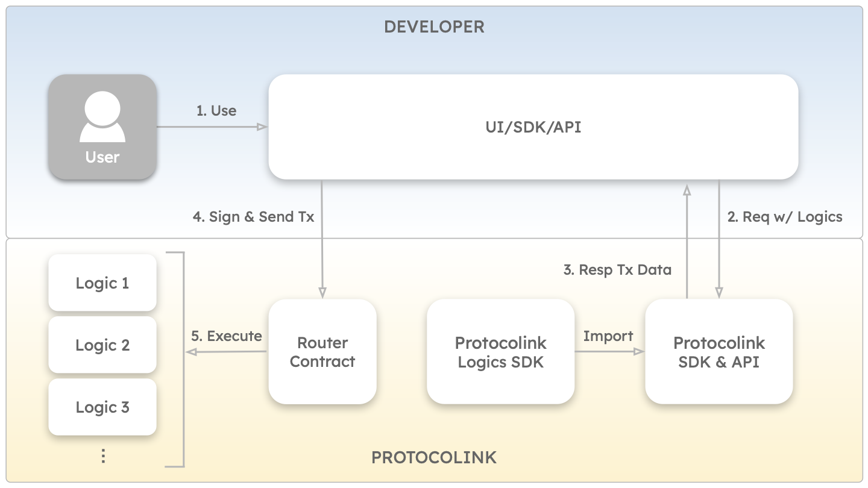The image size is (868, 488).
Task: Click the '1. Use' arrow label
Action: [x=216, y=111]
